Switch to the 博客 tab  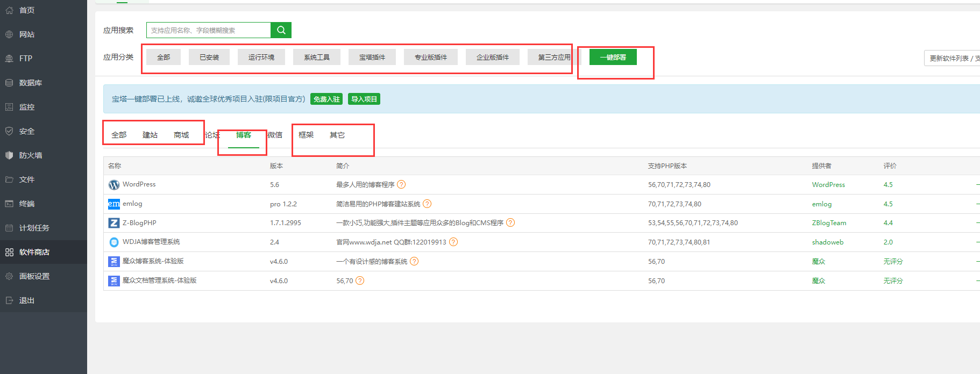tap(244, 135)
